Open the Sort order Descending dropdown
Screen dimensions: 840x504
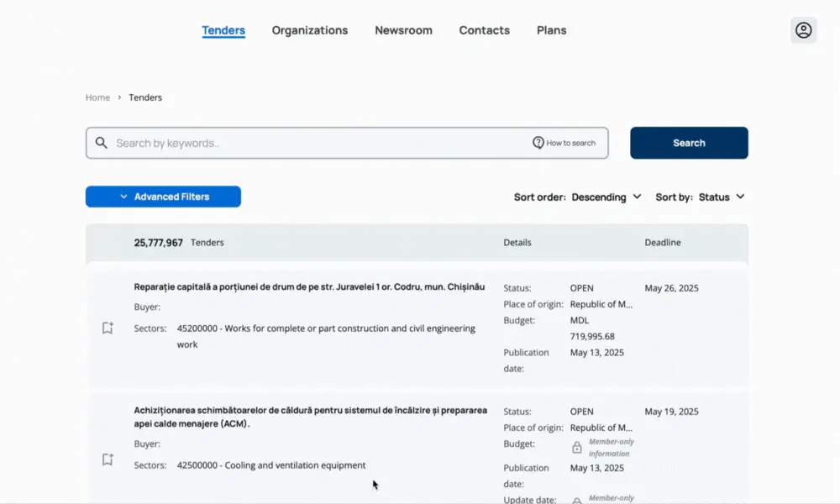pyautogui.click(x=606, y=197)
